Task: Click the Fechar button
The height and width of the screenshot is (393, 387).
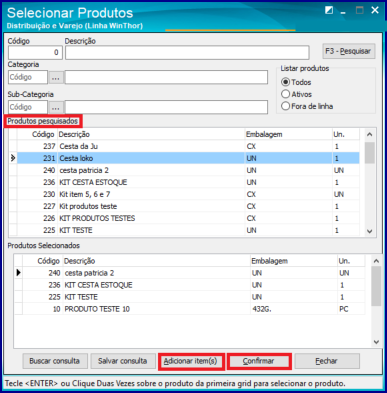Action: coord(327,361)
